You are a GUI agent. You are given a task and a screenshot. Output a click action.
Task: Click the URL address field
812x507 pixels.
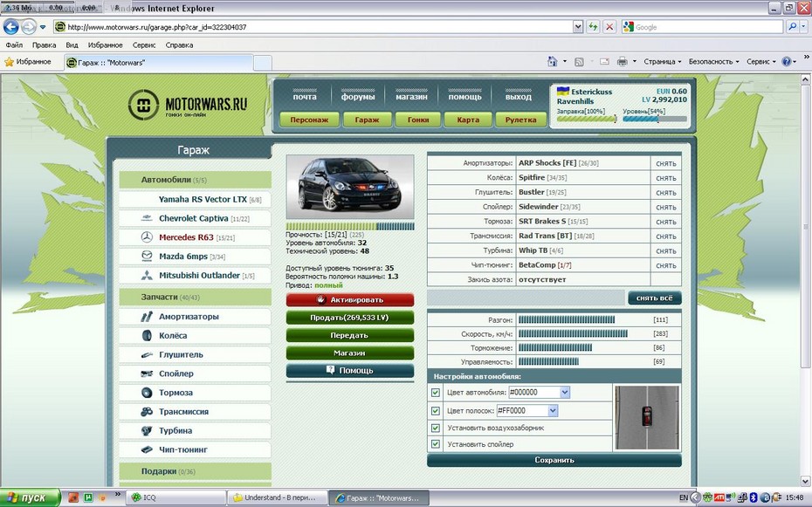pos(313,27)
